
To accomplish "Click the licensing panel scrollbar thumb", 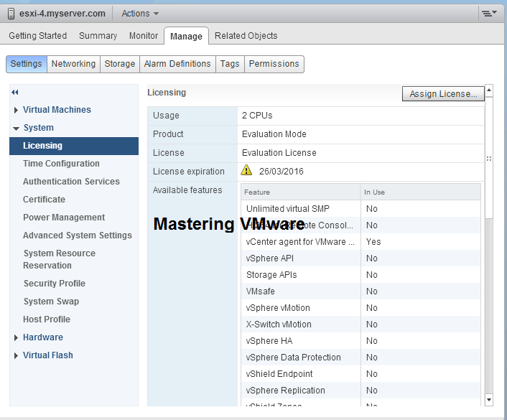I will click(489, 158).
